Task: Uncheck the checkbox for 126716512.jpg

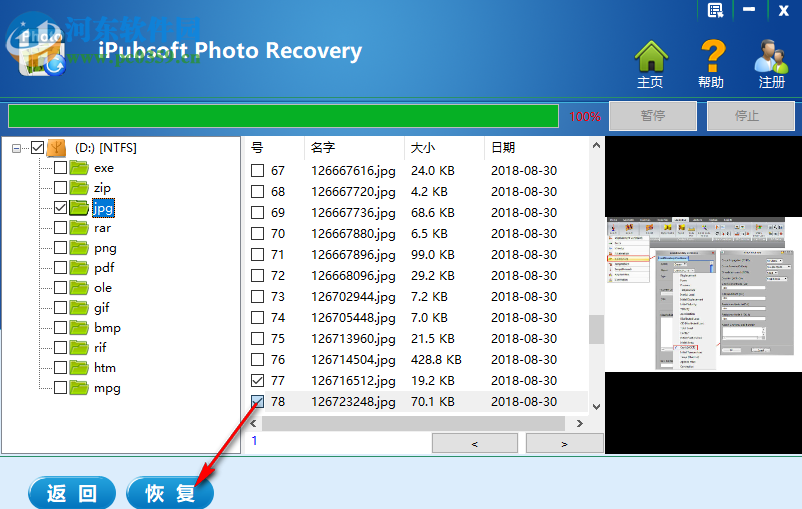Action: pos(257,381)
